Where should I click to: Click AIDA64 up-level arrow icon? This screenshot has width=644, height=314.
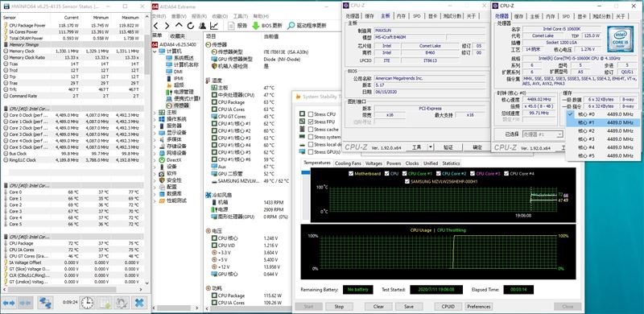[179, 26]
